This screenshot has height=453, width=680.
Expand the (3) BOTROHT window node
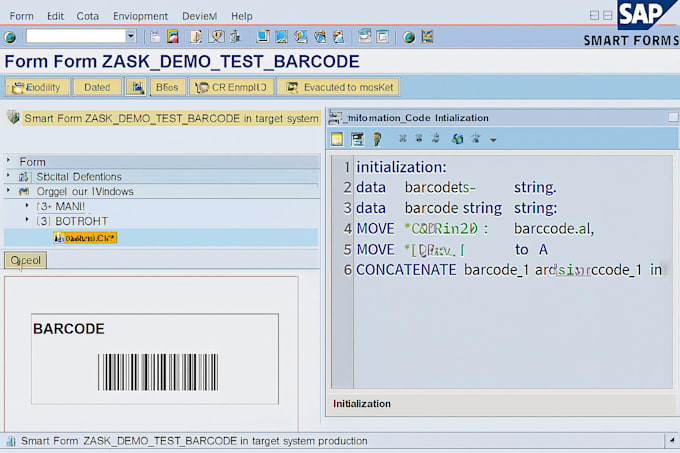click(x=27, y=220)
